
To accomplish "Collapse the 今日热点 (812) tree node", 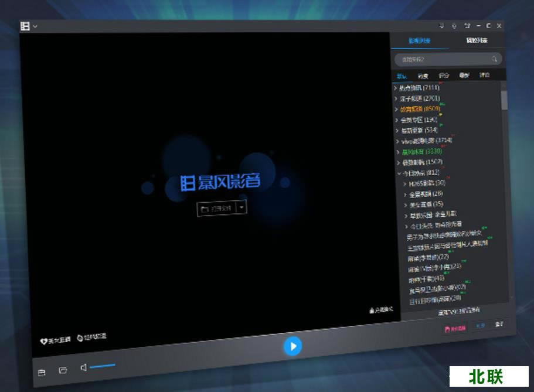I will 399,173.
